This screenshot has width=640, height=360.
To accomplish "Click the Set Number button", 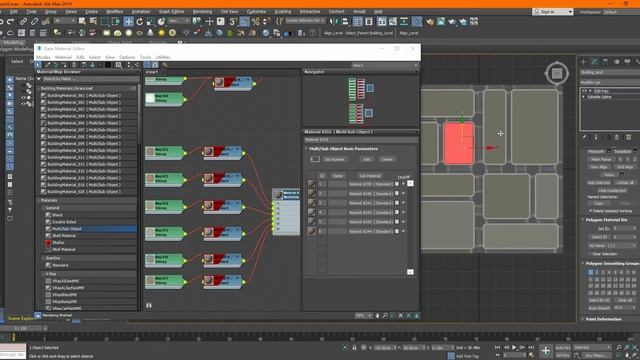I will coord(334,159).
